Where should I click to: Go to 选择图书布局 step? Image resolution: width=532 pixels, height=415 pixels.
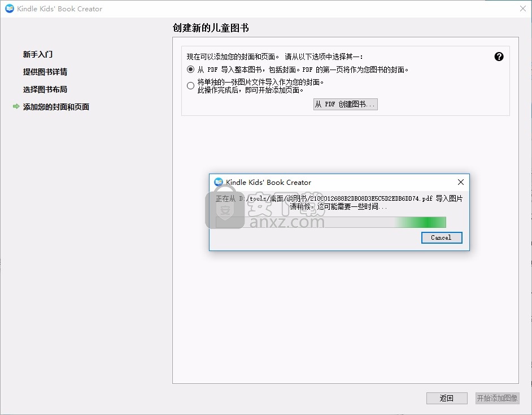45,89
